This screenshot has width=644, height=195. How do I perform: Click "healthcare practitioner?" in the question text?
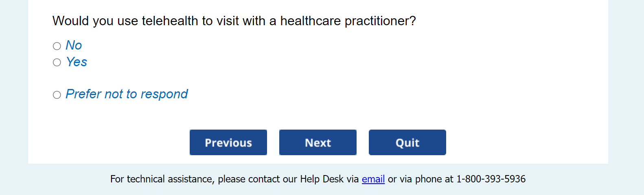point(348,21)
